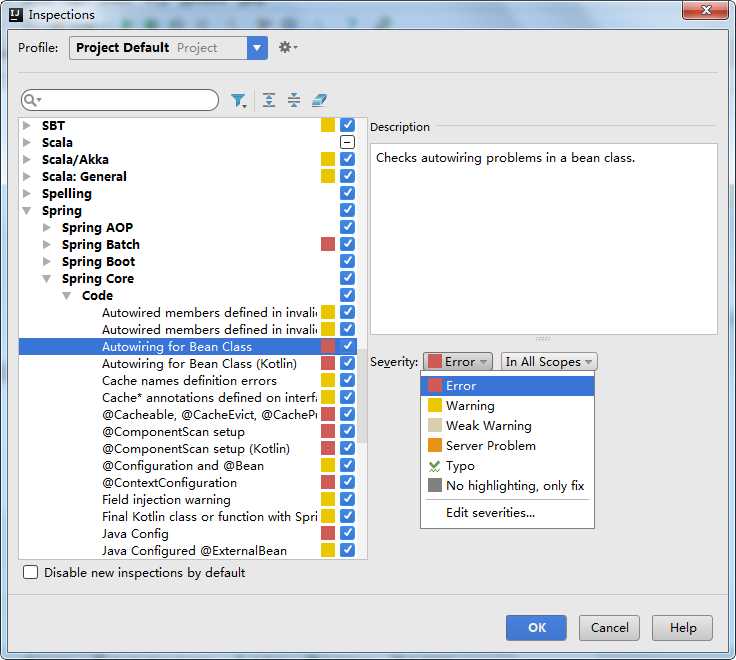The image size is (736, 660).
Task: Expand the SBT tree node
Action: pos(27,125)
